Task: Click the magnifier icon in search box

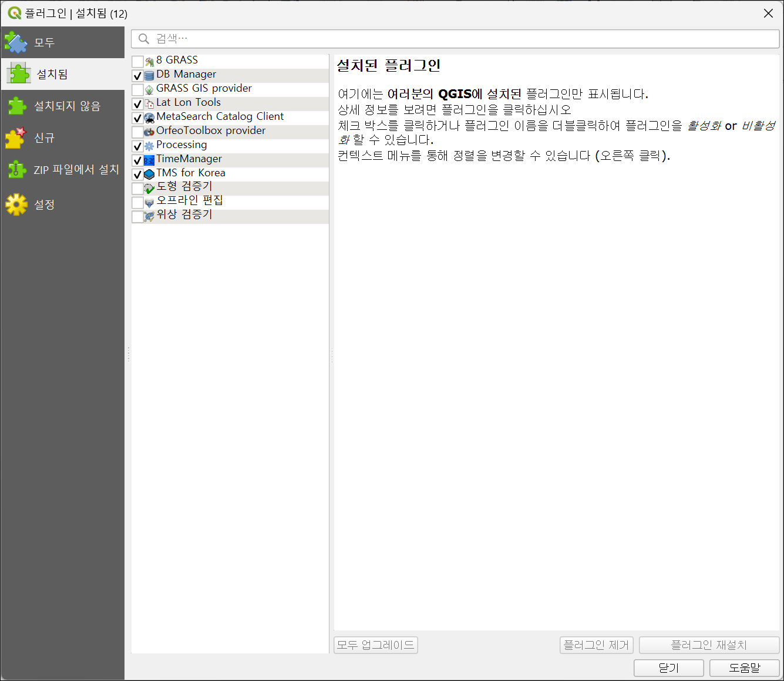Action: coord(144,39)
